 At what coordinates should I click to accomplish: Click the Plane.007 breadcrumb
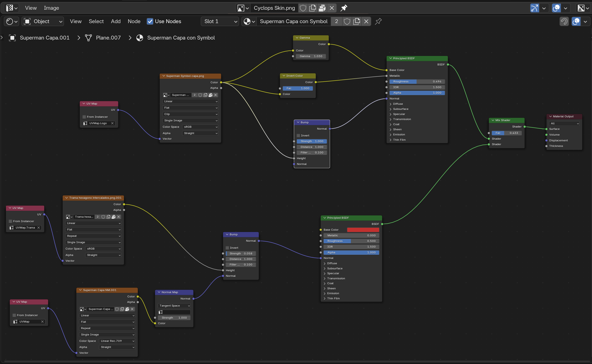pyautogui.click(x=108, y=38)
